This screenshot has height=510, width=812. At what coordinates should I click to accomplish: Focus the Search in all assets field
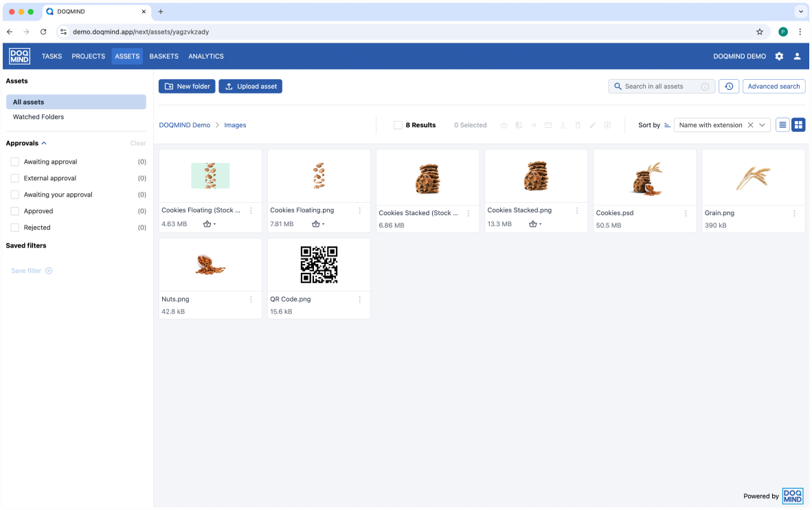[662, 86]
